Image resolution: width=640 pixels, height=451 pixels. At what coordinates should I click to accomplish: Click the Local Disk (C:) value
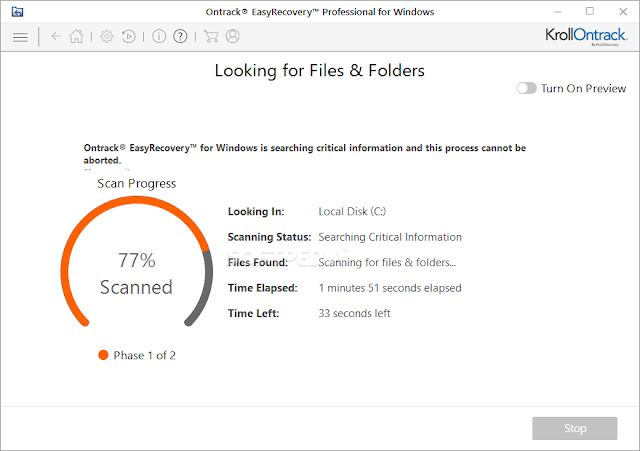tap(352, 211)
